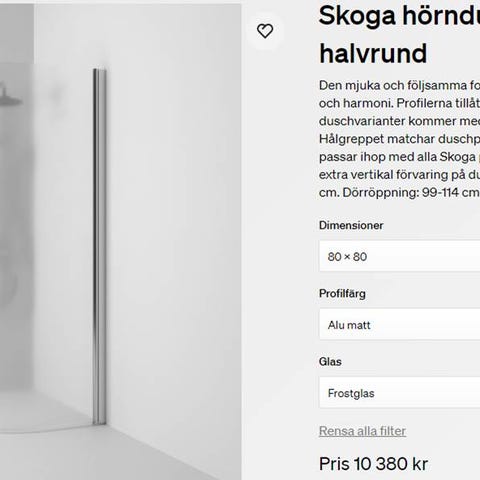Click the Skoga hörndusch product title

point(399,15)
